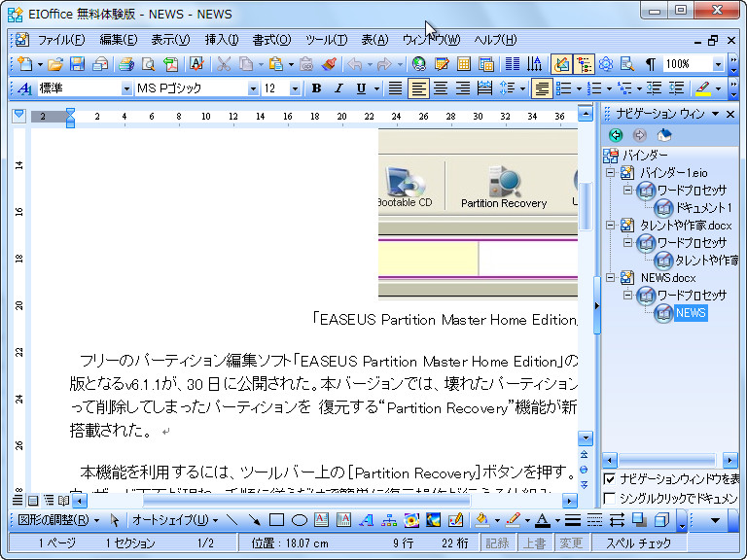Screen dimensions: 747x560
Task: Cut selection with the scissors icon
Action: (224, 64)
